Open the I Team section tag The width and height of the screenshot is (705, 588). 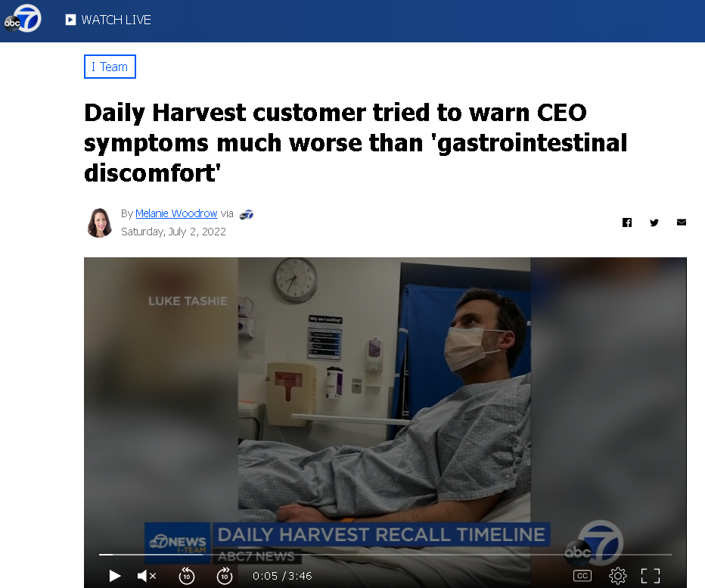pos(110,67)
